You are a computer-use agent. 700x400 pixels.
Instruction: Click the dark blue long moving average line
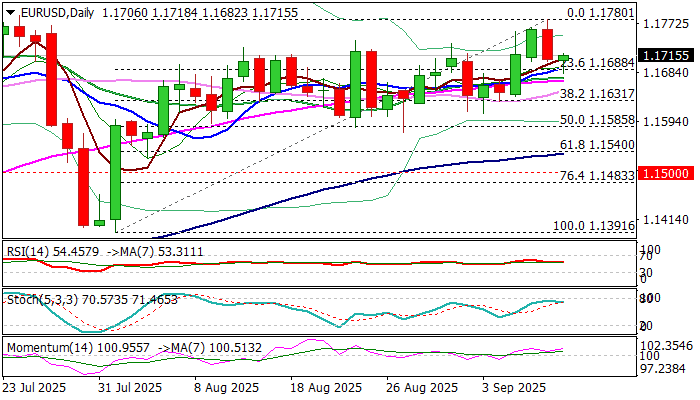pyautogui.click(x=357, y=182)
